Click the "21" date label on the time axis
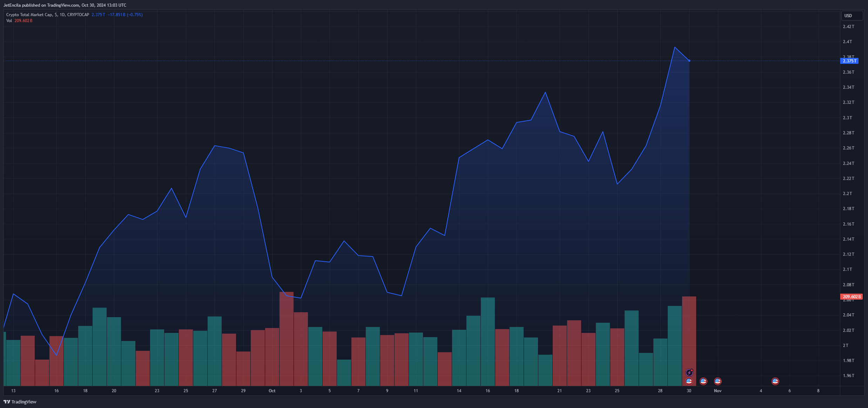The width and height of the screenshot is (868, 408). tap(560, 391)
